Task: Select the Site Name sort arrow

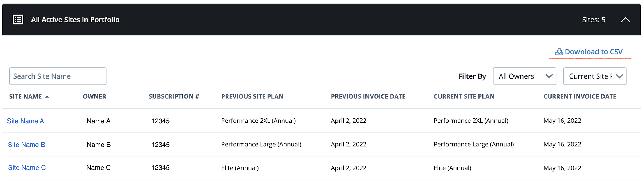Action: click(x=47, y=97)
